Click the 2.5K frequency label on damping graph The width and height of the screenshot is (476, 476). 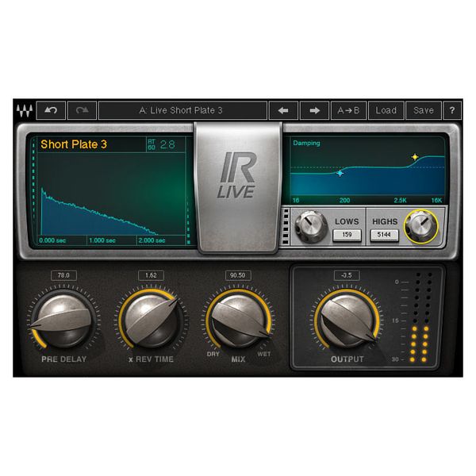pyautogui.click(x=400, y=201)
